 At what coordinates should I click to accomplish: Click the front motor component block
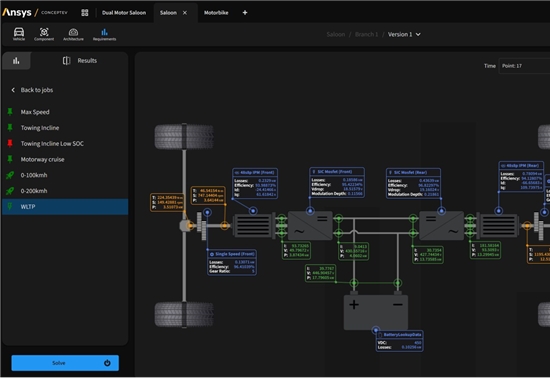(254, 225)
